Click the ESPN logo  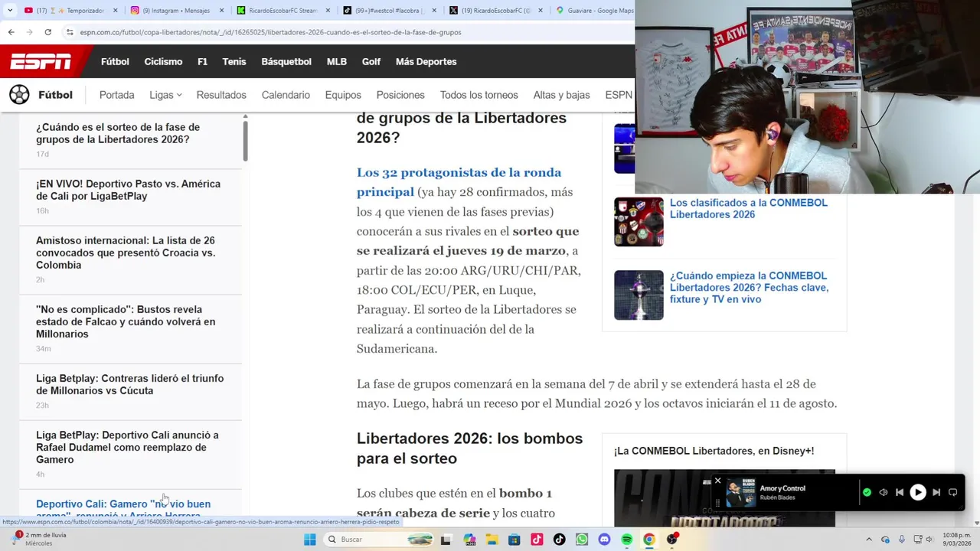41,62
